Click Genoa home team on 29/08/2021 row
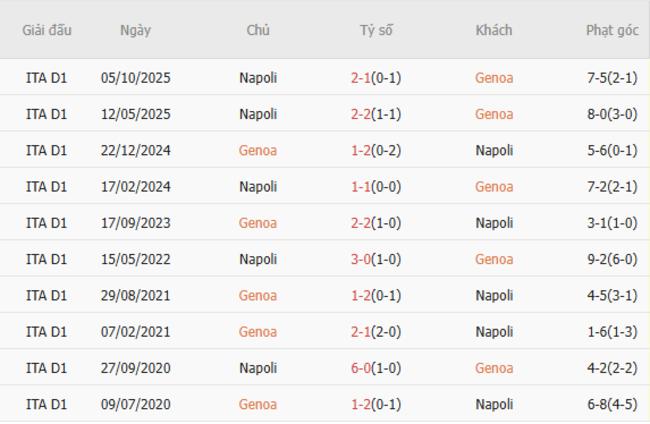 coord(258,295)
